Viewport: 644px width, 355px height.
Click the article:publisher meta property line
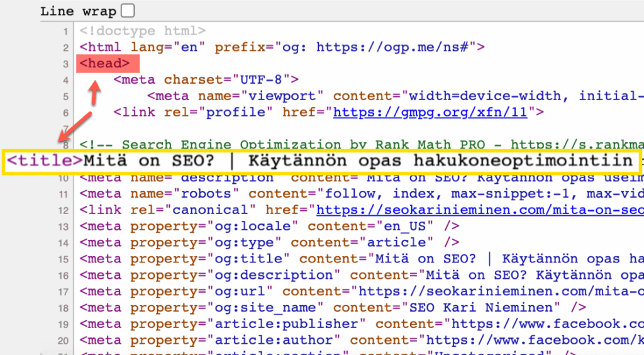[362, 324]
